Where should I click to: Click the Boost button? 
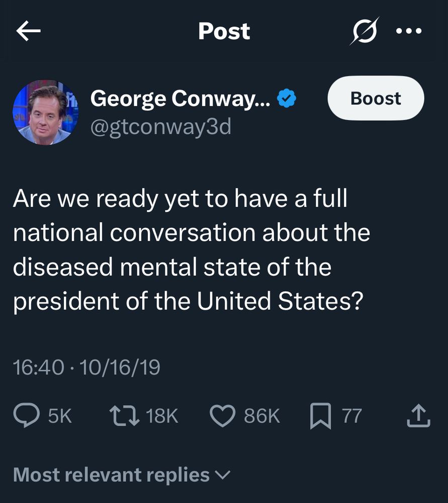coord(376,98)
